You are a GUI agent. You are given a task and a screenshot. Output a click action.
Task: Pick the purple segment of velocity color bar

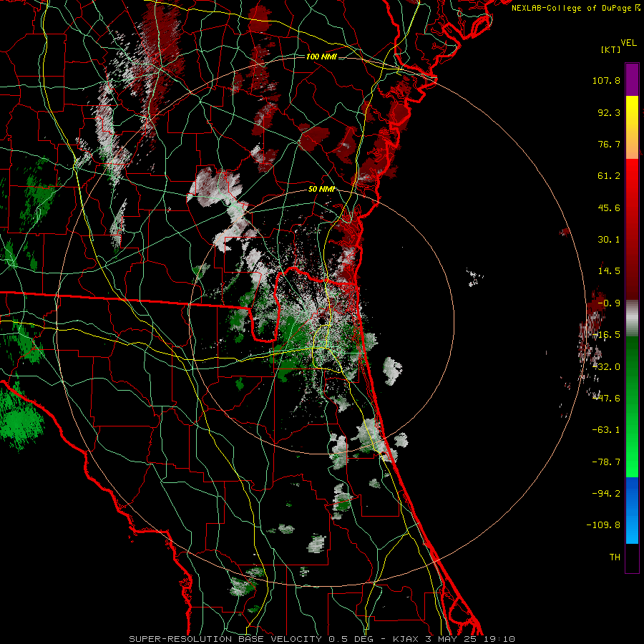632,79
